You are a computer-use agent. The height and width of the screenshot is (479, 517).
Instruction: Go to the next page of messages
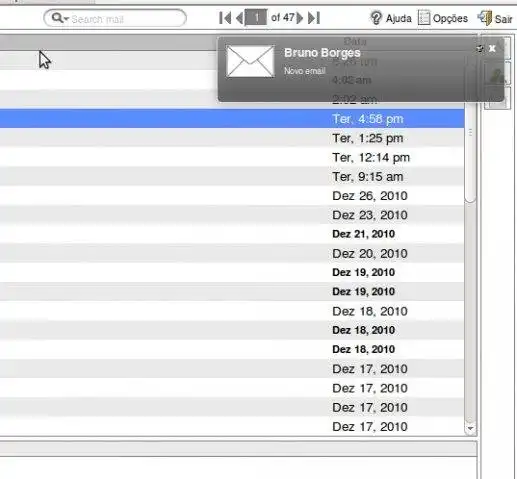point(300,18)
